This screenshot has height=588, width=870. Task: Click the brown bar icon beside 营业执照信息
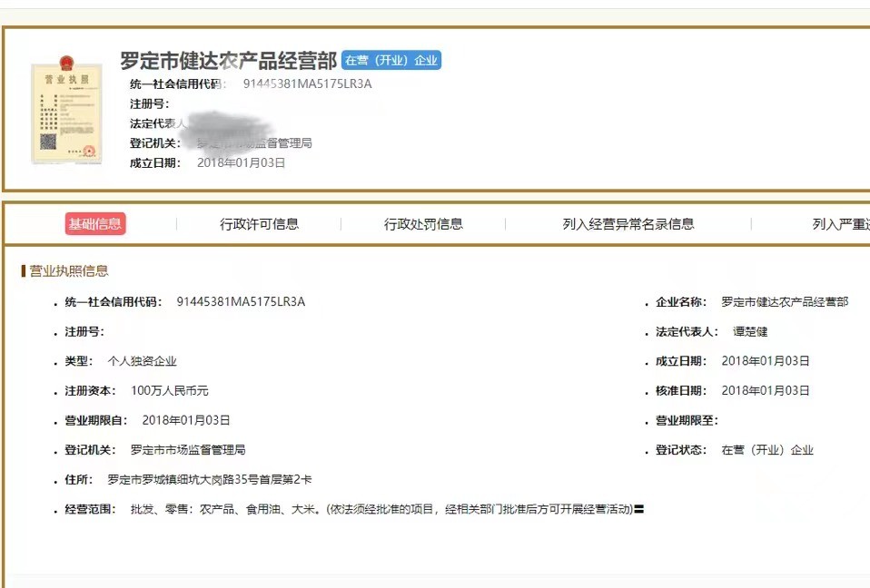(x=23, y=271)
